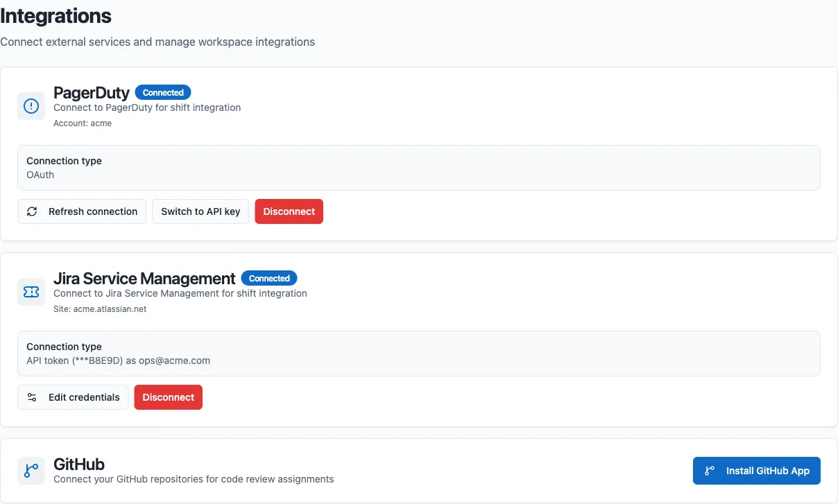Click the API token ***B8E9D text
This screenshot has width=838, height=504.
118,360
